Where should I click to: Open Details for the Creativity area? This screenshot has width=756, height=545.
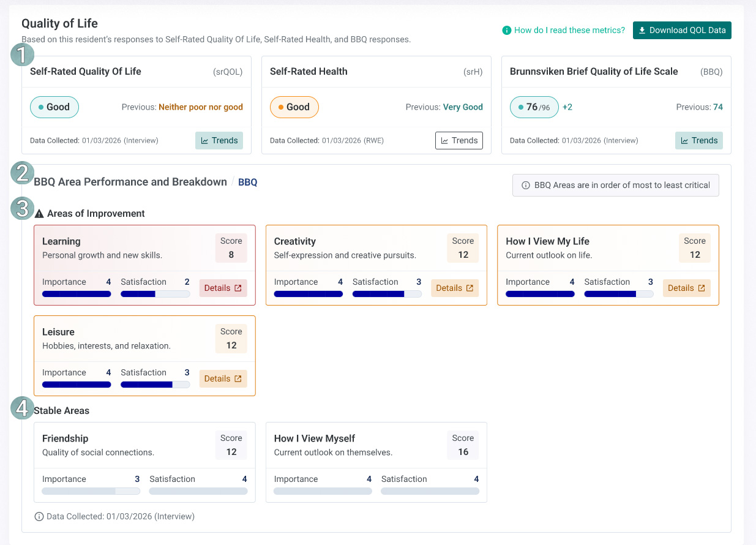[455, 288]
